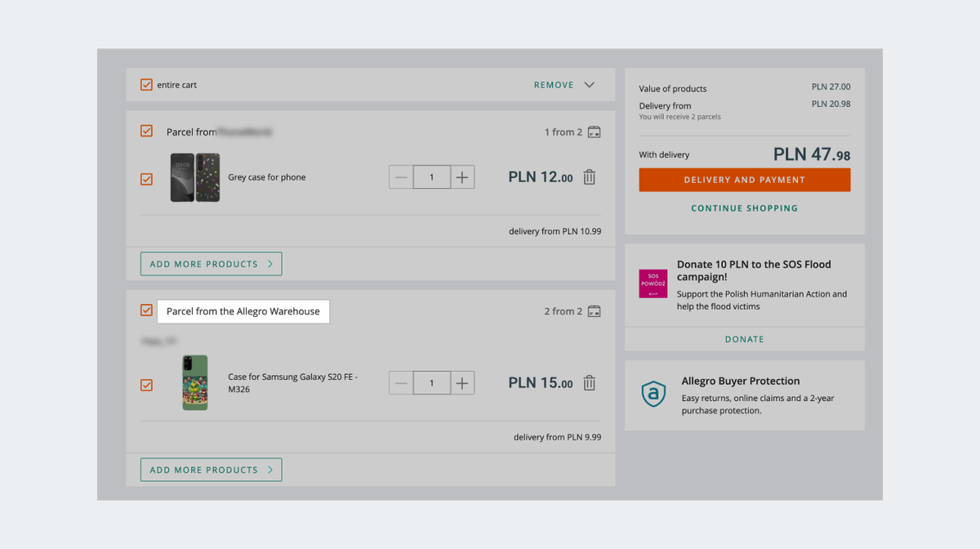
Task: Uncheck the grey case for phone item
Action: click(146, 179)
